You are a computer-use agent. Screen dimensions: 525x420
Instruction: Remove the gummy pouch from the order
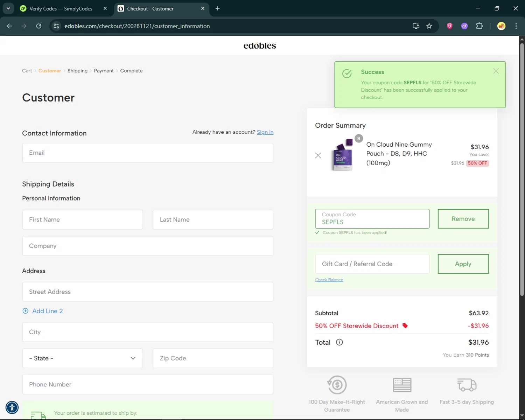coord(318,155)
